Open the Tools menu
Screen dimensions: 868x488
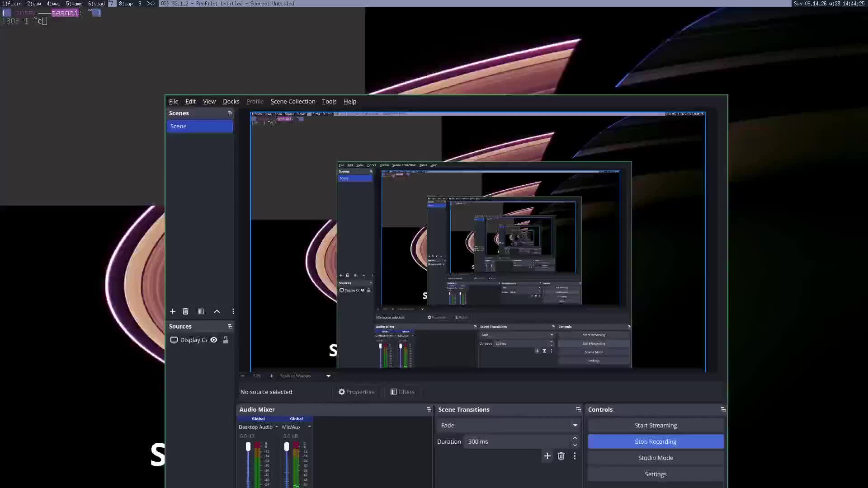pos(329,101)
